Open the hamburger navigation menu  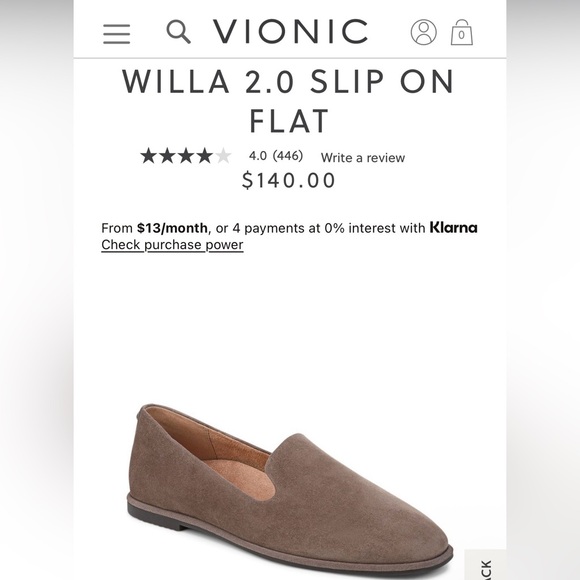(117, 34)
